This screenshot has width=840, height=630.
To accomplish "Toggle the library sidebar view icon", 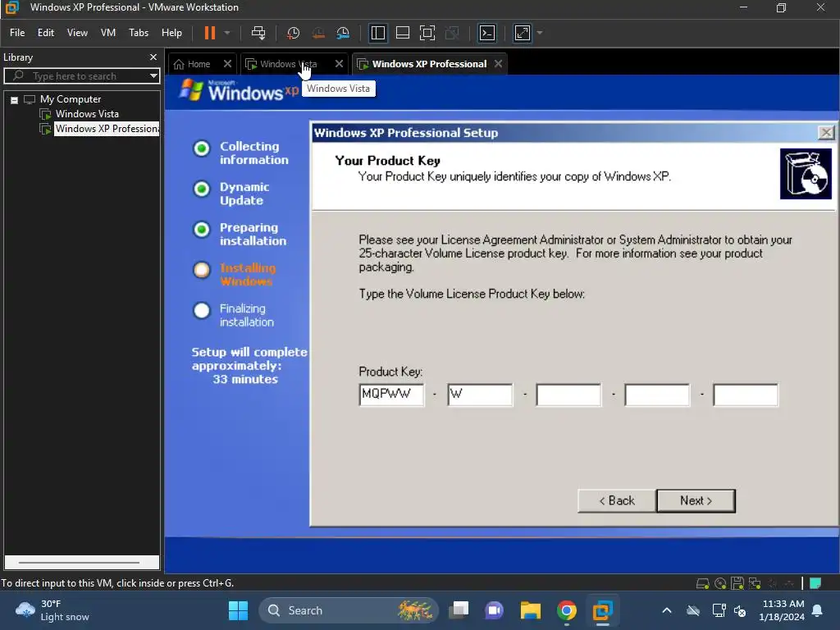I will (377, 33).
